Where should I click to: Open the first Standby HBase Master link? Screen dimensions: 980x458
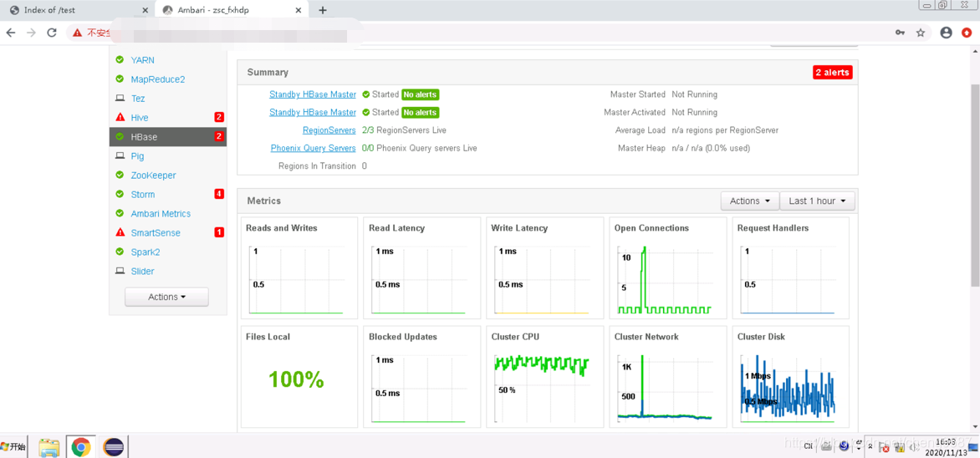coord(313,94)
